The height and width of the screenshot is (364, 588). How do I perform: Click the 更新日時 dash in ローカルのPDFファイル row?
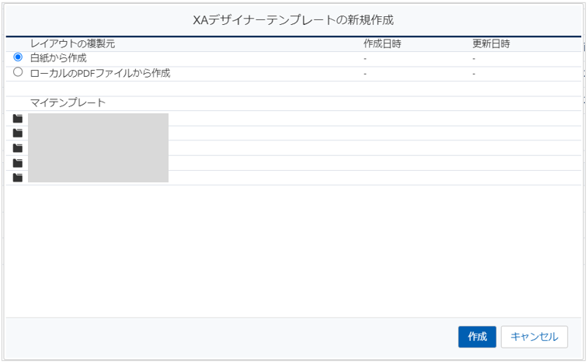click(x=474, y=74)
